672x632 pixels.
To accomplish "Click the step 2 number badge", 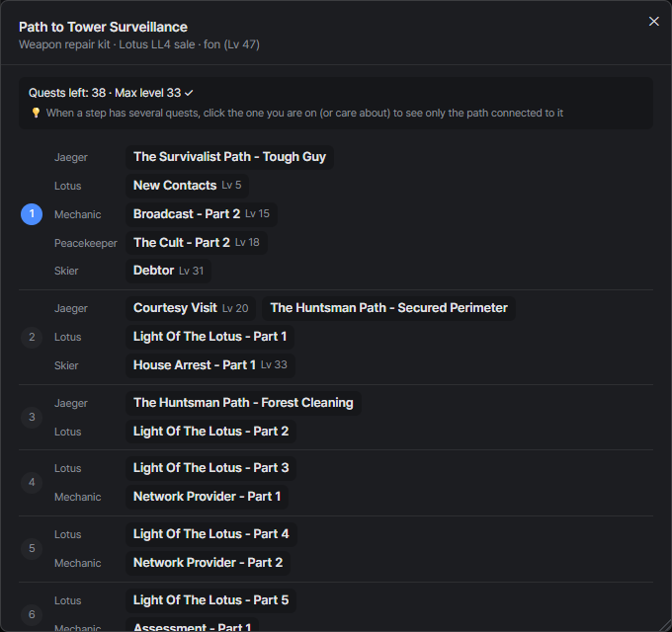I will [x=32, y=337].
